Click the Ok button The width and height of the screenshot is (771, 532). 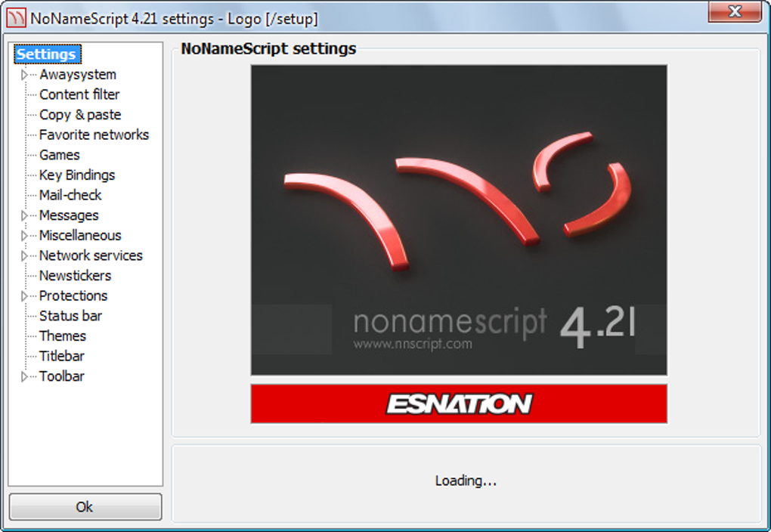point(85,506)
